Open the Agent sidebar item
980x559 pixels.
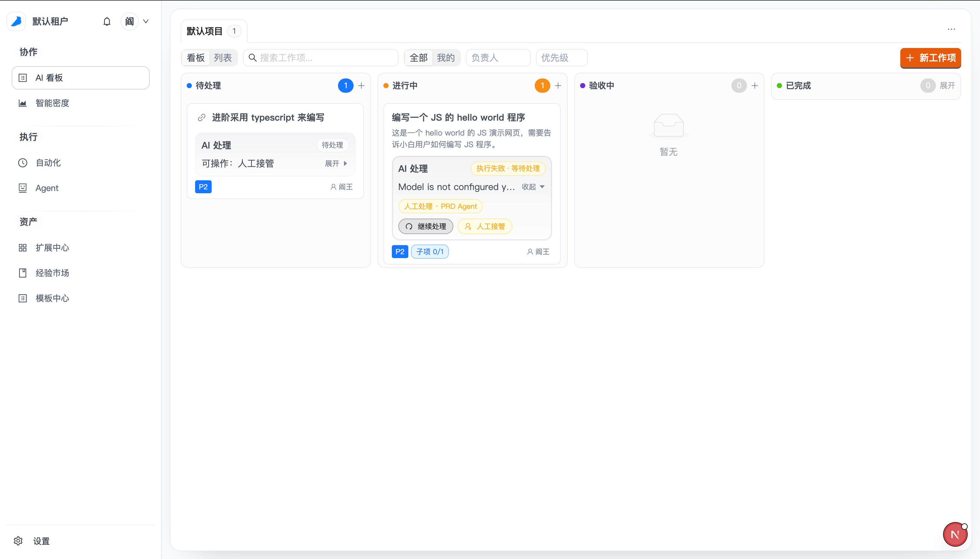[x=47, y=188]
